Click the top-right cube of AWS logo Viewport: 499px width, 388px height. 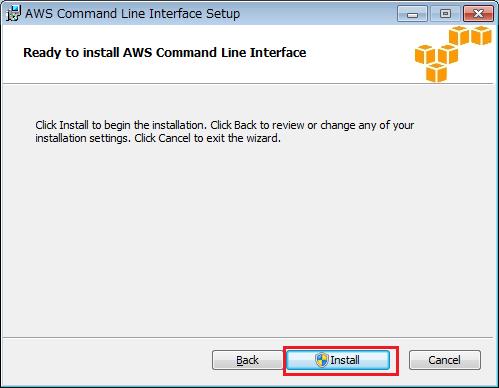pos(481,35)
